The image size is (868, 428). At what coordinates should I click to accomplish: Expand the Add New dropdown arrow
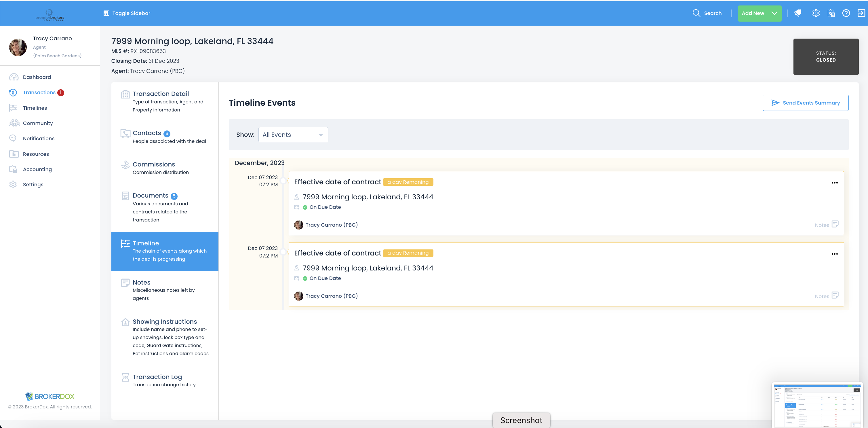click(774, 13)
